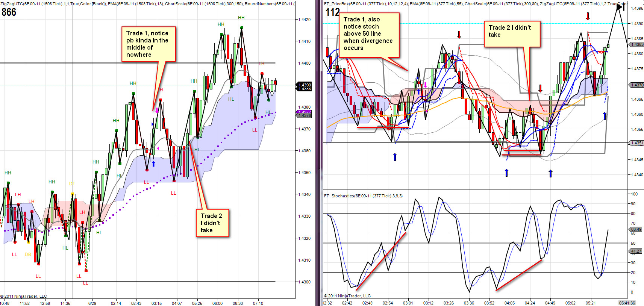644x306 pixels.
Task: Click the FP_Stochastics indicator panel label
Action: 363,196
